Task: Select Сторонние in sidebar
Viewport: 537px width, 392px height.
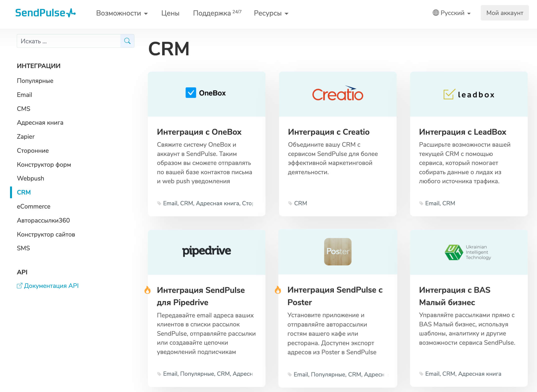Action: [x=33, y=150]
